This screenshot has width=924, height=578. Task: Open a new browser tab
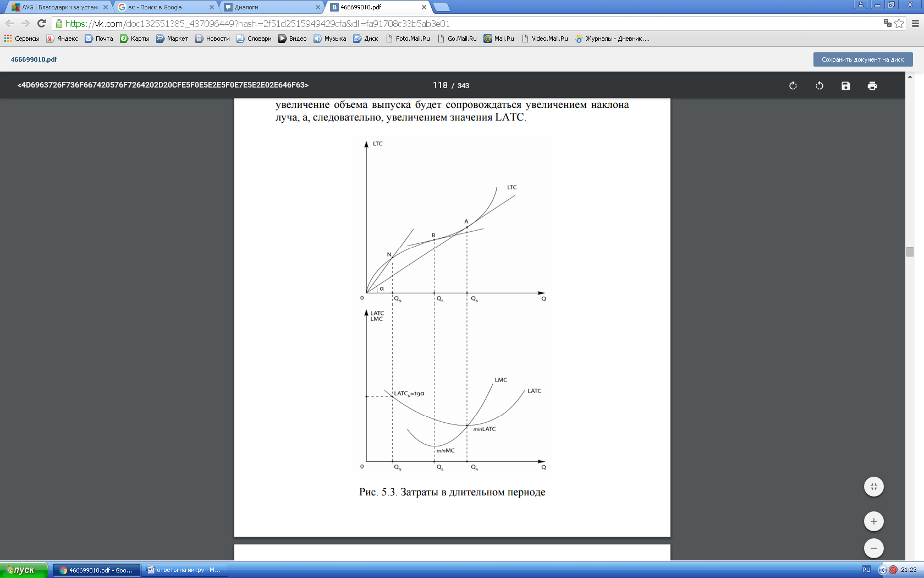(x=441, y=7)
